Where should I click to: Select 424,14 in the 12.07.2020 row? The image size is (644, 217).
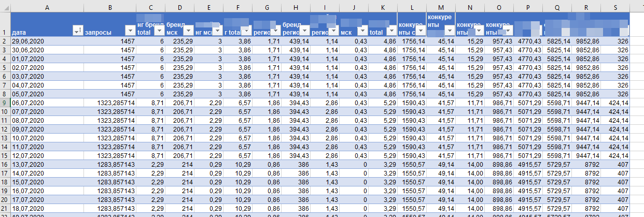pos(615,155)
